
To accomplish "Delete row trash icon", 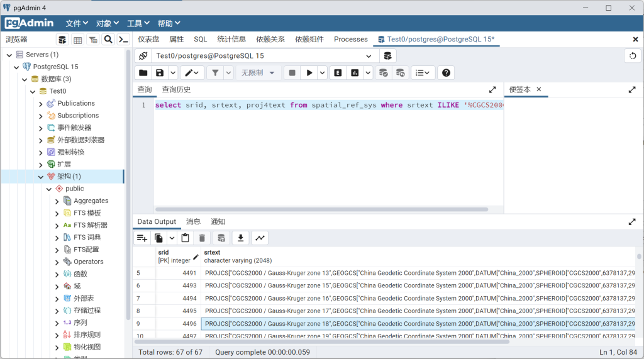I will pos(202,238).
